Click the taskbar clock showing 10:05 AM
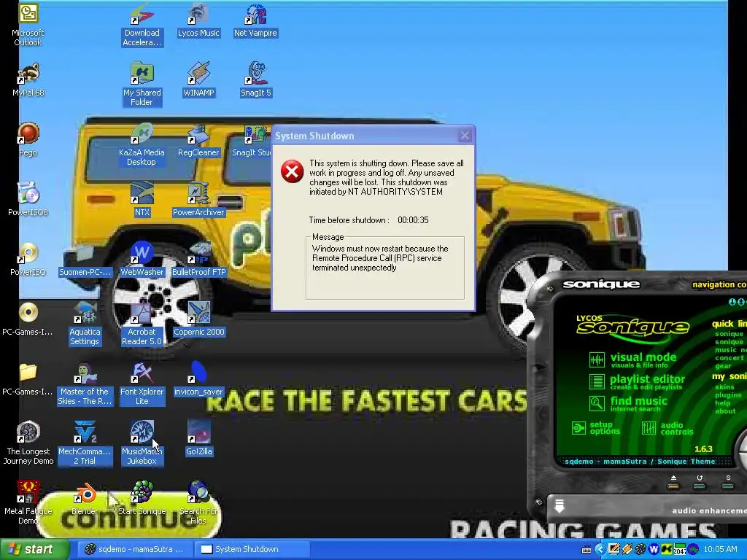The image size is (747, 560). coord(720,550)
